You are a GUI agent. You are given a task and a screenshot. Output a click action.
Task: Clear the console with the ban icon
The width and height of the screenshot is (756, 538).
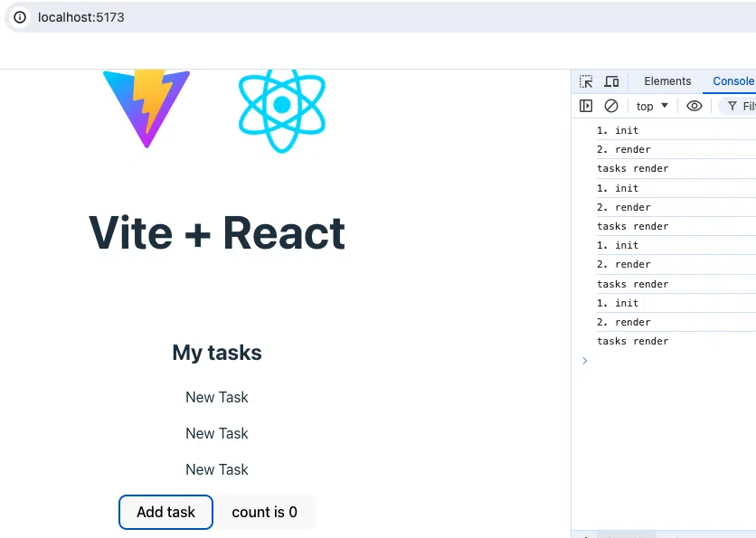click(x=611, y=106)
